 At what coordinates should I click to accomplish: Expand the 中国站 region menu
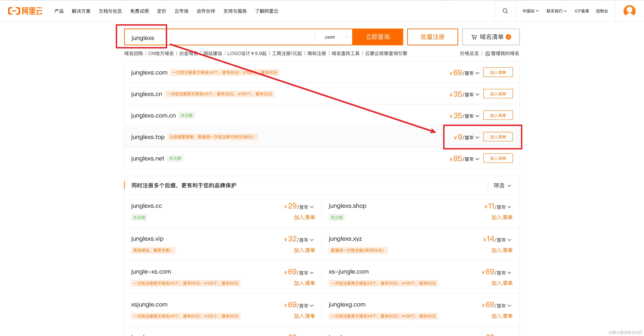coord(530,11)
